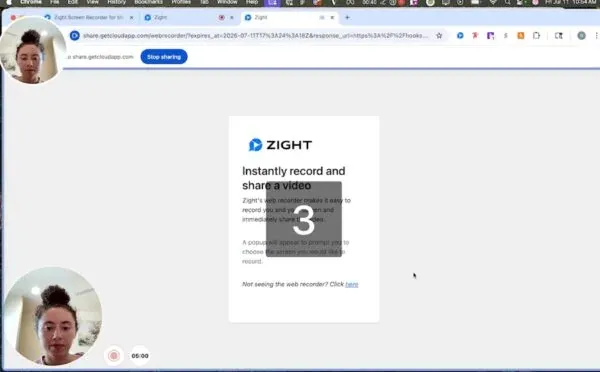Select the active Zight tab
This screenshot has height=372, width=600.
coord(290,18)
